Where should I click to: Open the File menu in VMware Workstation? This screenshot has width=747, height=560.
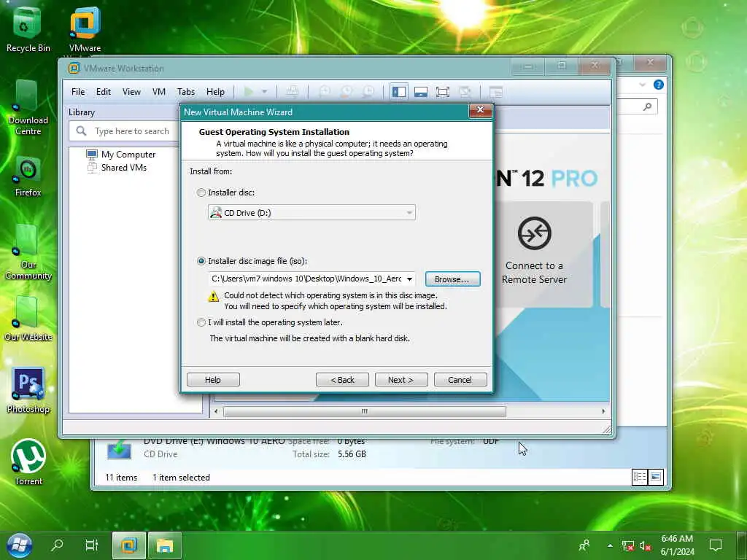[77, 92]
